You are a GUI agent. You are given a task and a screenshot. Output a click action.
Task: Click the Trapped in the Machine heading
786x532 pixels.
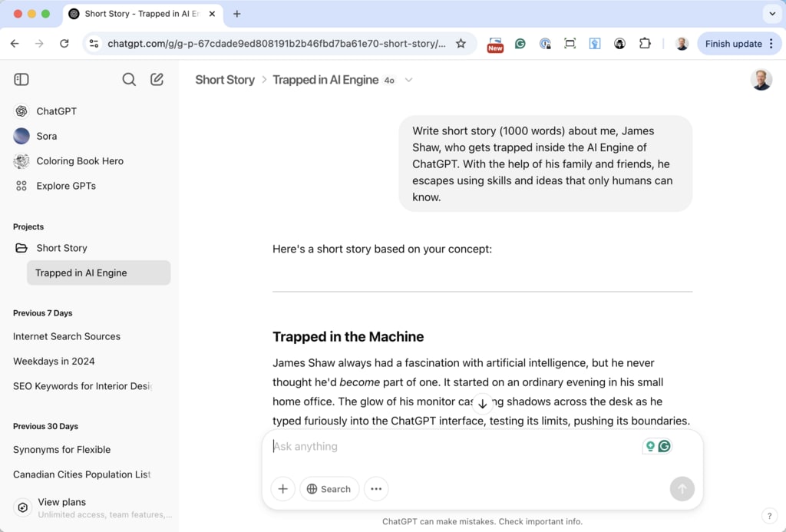[x=348, y=336]
